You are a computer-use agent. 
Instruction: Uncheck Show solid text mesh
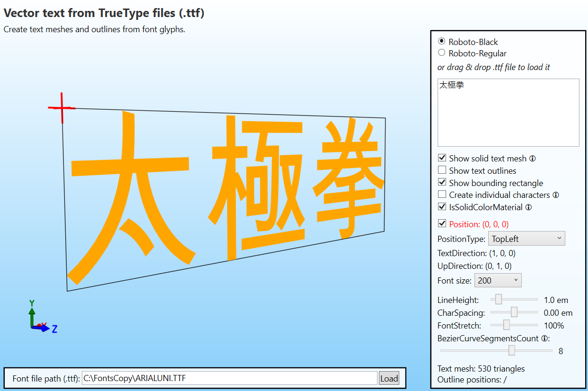coord(442,158)
